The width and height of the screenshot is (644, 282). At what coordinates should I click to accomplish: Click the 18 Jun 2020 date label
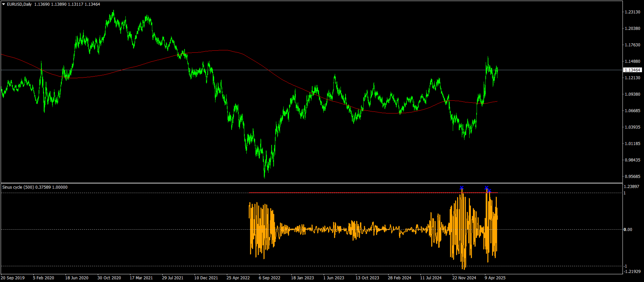point(77,278)
